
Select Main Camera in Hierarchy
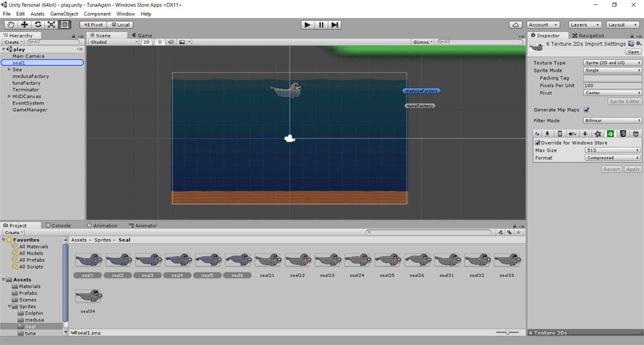28,56
